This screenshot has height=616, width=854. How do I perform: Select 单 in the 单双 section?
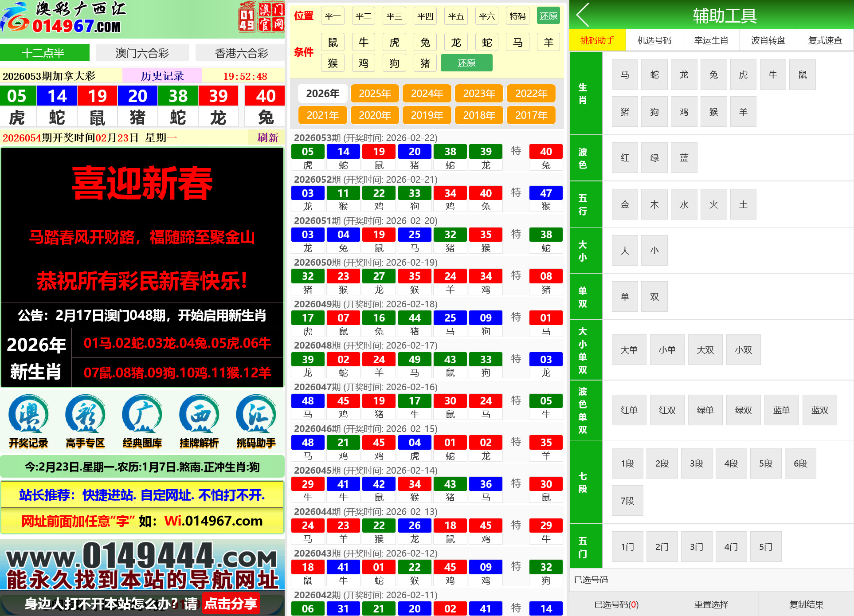click(625, 296)
